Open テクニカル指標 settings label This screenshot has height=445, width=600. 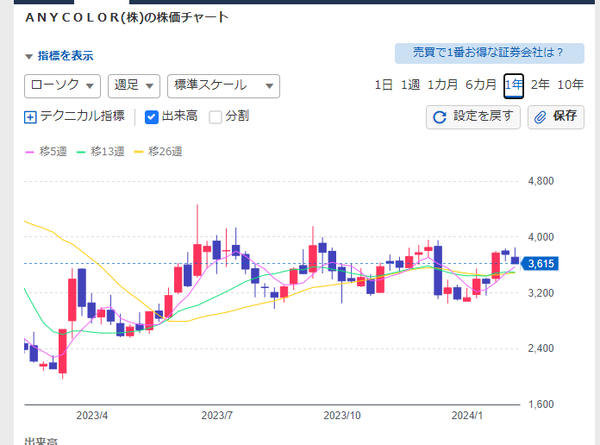82,116
